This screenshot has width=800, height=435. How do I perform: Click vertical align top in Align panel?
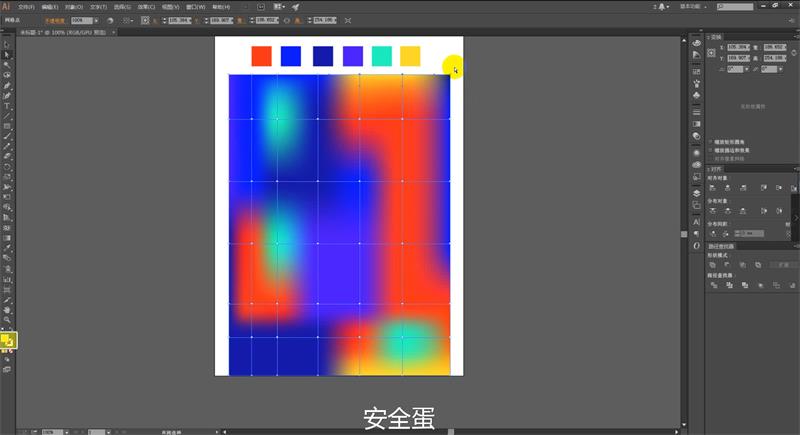pyautogui.click(x=764, y=188)
